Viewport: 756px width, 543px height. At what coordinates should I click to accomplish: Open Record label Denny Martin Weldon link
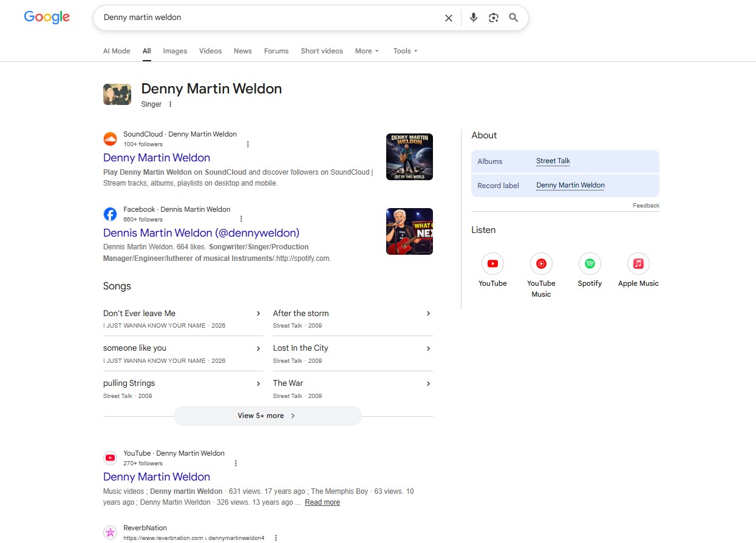click(570, 185)
